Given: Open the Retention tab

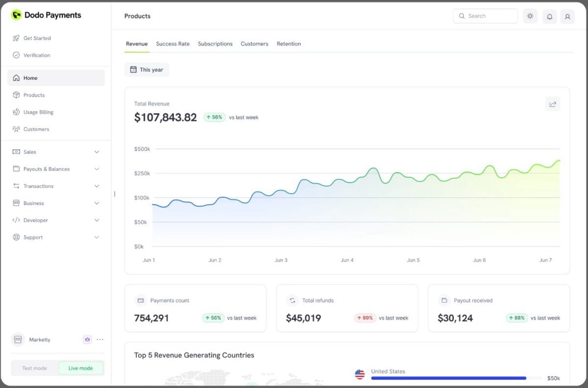Looking at the screenshot, I should (289, 44).
